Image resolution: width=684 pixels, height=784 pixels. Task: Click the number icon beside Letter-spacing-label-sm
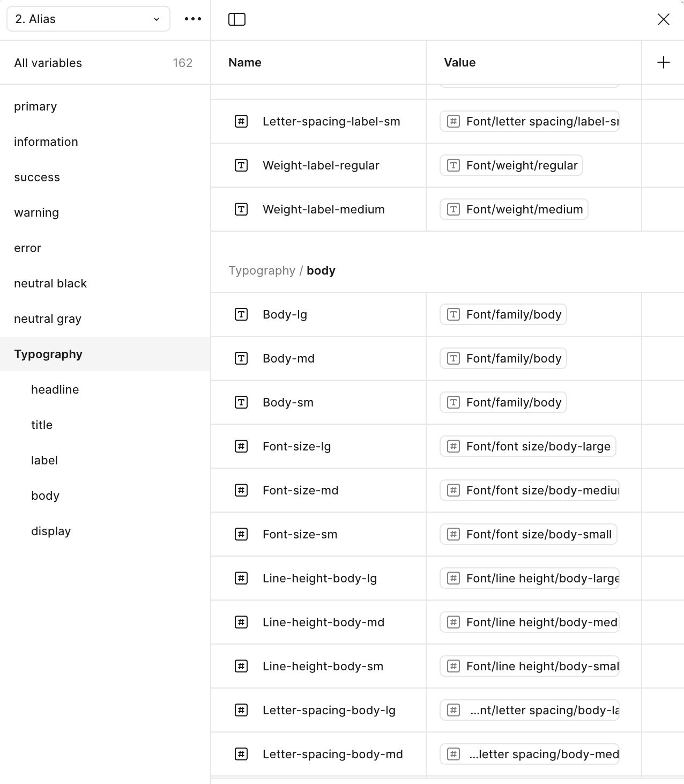(x=241, y=121)
